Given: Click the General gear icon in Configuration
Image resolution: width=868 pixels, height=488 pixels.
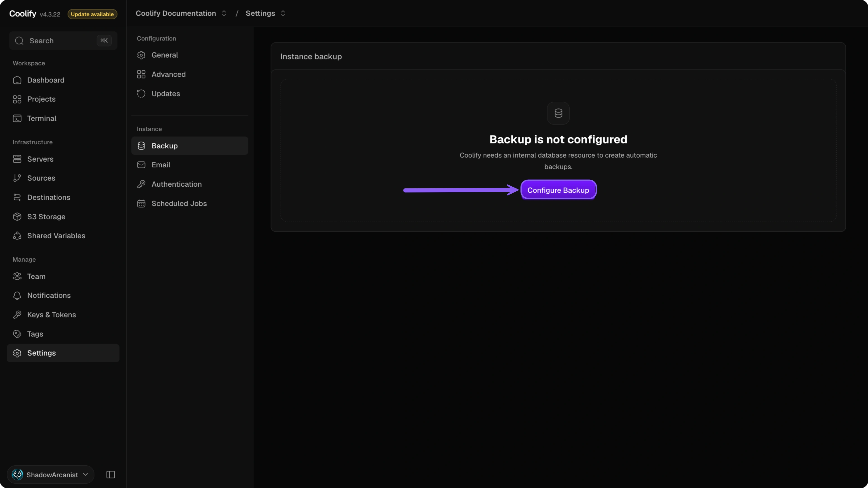Looking at the screenshot, I should coord(141,55).
